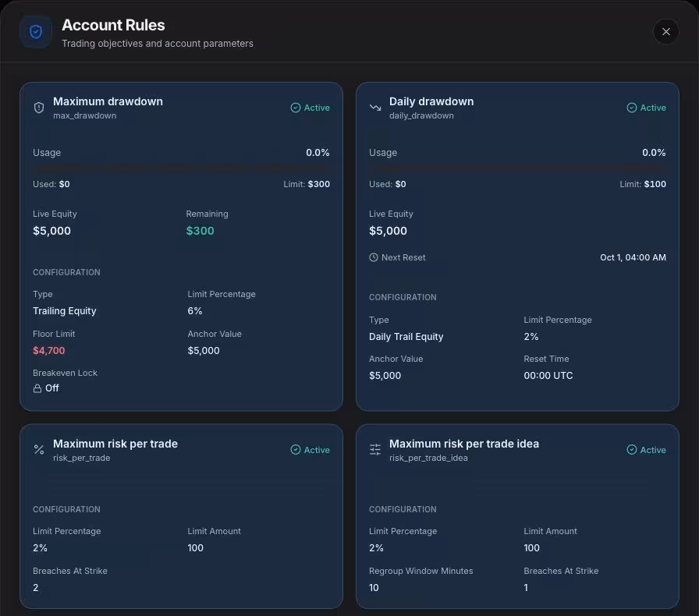Viewport: 699px width, 616px height.
Task: Click the percent icon beside Maximum risk per trade
Action: (x=39, y=450)
